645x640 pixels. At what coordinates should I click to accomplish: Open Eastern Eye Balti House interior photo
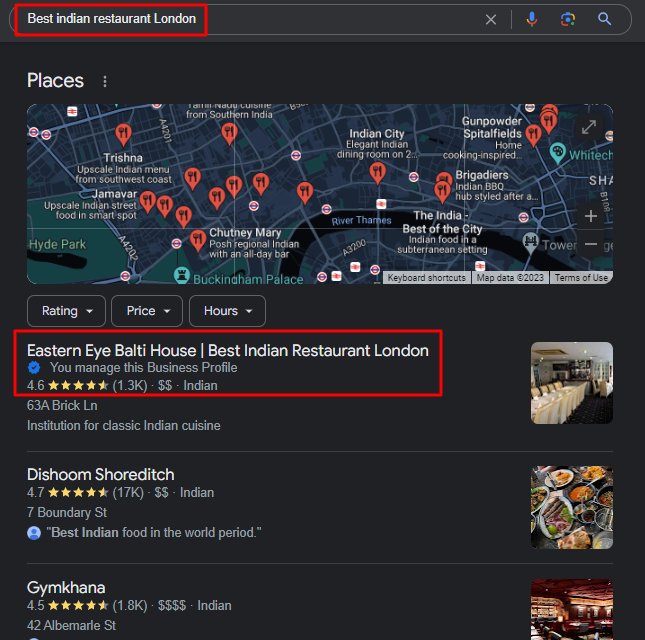(x=572, y=383)
